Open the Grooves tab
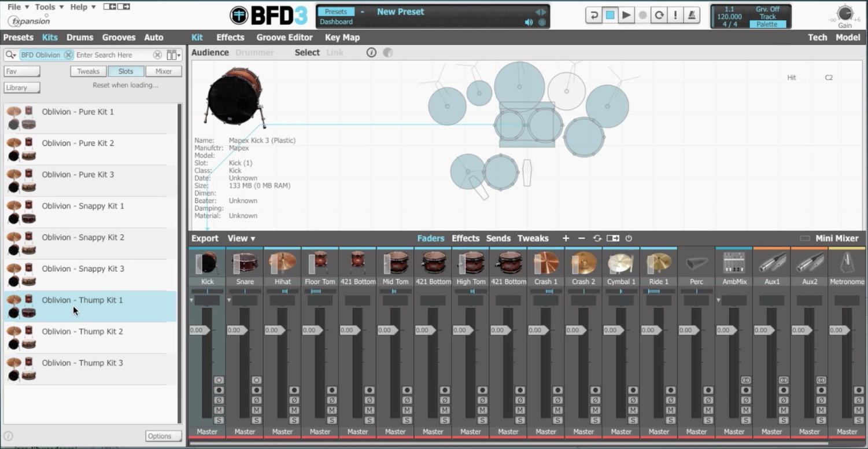Viewport: 868px width, 449px height. (x=119, y=37)
